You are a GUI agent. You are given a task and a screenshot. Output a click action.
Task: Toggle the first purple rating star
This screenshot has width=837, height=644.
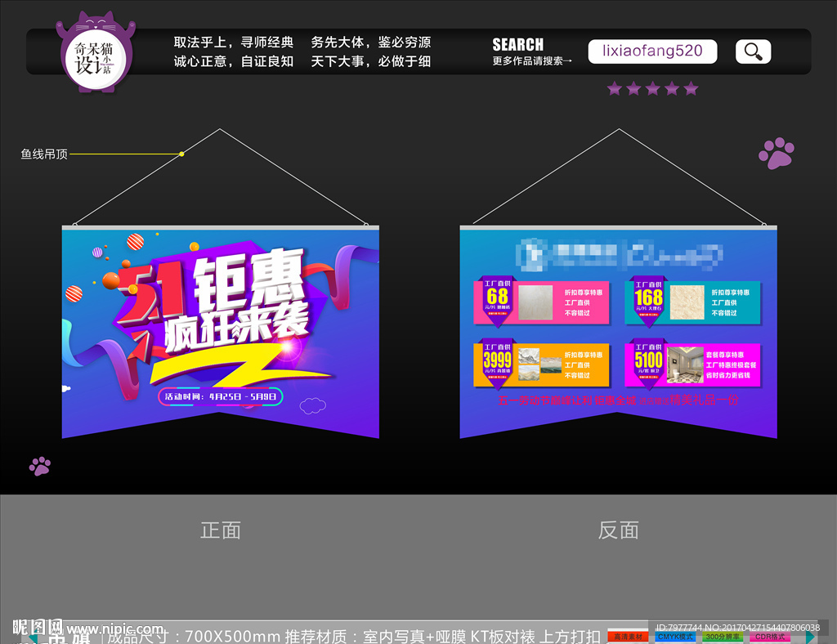(x=615, y=88)
